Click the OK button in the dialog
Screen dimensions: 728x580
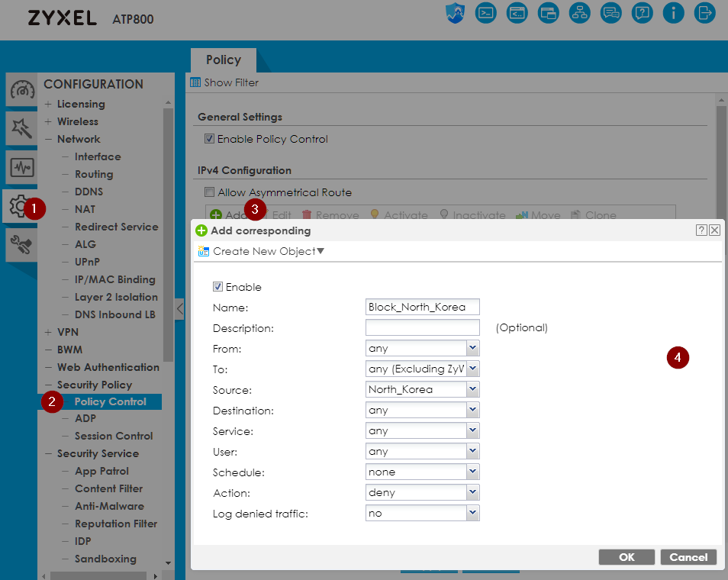627,557
